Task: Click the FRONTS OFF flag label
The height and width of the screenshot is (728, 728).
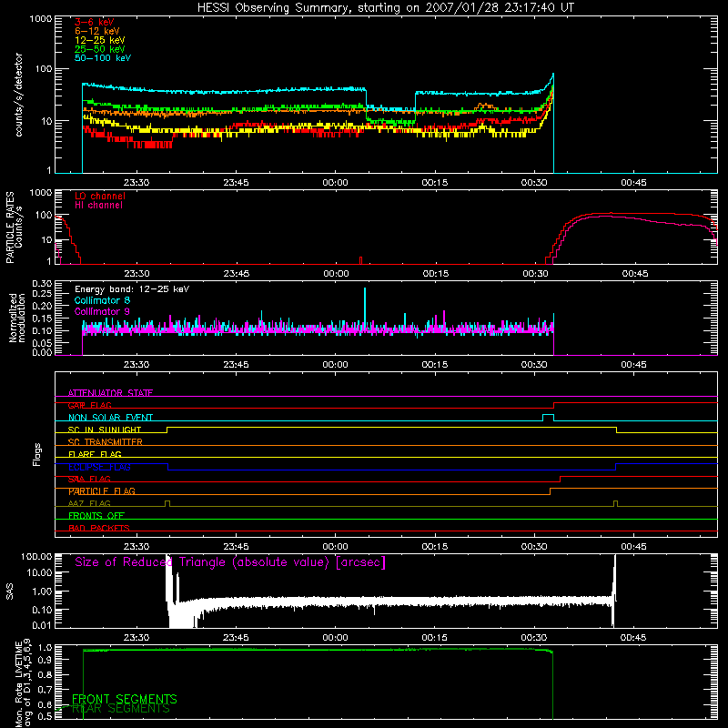Action: coord(96,516)
